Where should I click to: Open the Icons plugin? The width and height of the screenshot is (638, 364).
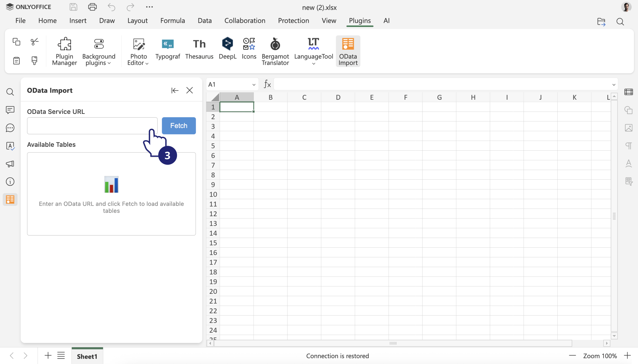coord(249,48)
